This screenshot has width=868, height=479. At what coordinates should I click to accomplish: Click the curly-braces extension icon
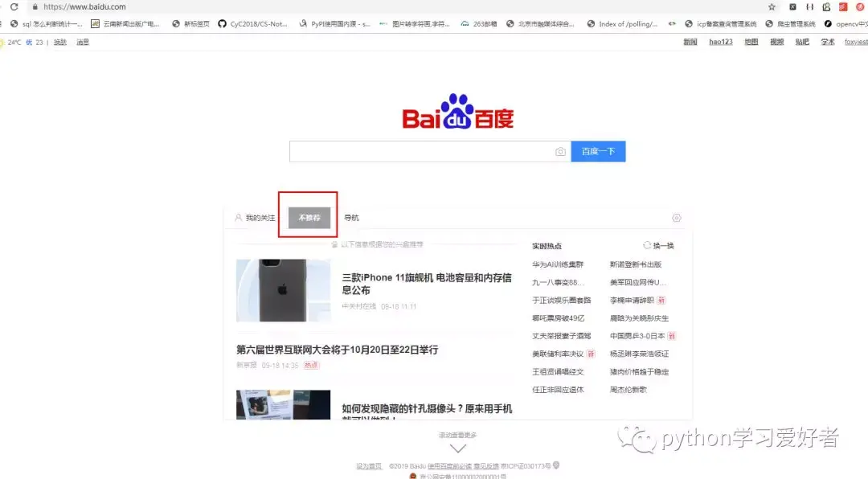point(809,6)
